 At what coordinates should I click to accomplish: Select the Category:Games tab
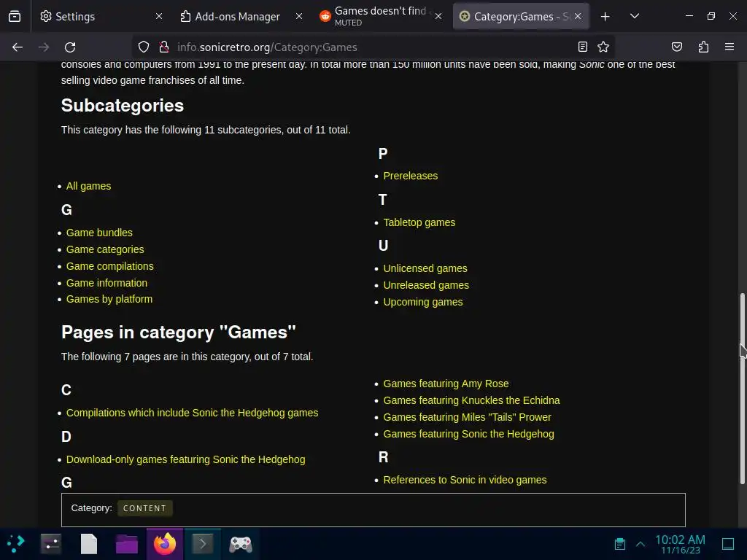521,17
